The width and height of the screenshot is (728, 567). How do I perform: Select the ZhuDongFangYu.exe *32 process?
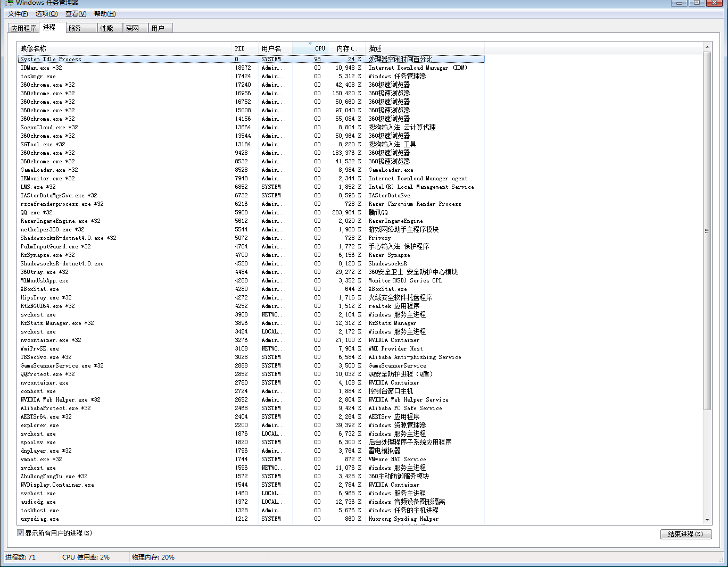click(x=251, y=476)
